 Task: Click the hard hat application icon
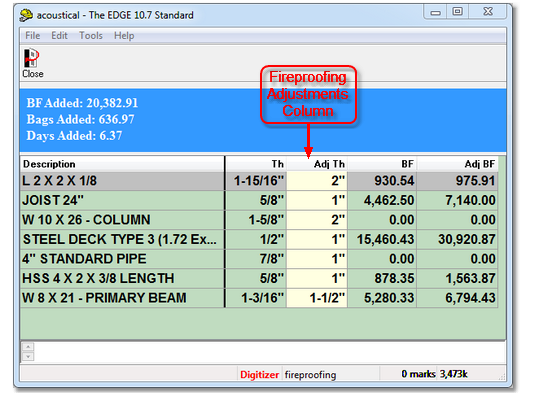pyautogui.click(x=26, y=15)
